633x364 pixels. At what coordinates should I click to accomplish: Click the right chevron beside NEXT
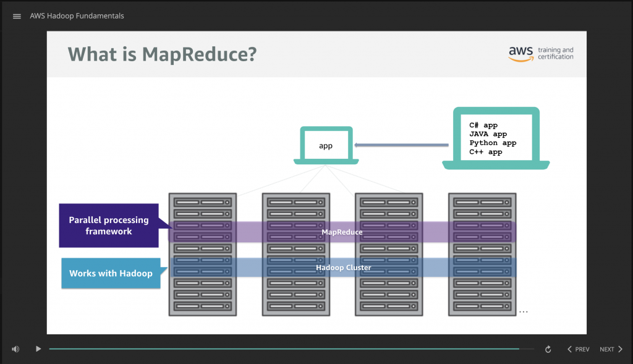pos(621,349)
